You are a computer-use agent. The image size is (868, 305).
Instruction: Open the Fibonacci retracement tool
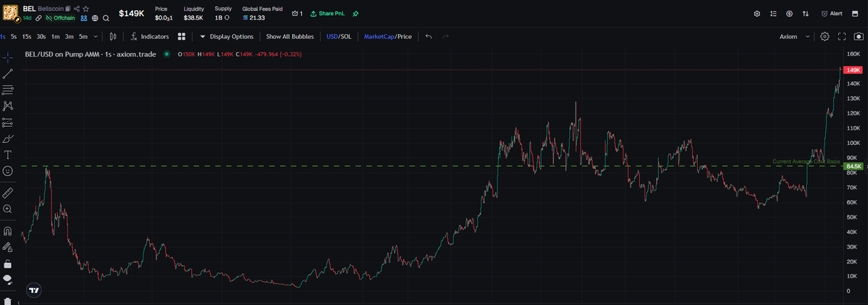tap(8, 90)
